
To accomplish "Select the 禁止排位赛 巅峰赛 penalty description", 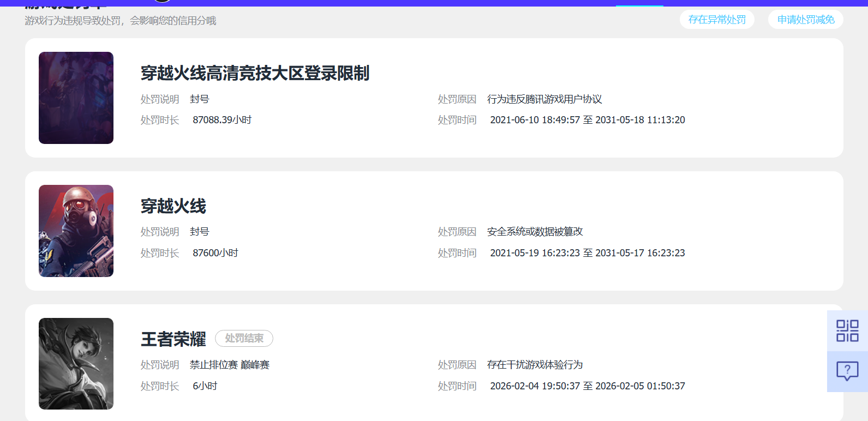I will (x=230, y=365).
